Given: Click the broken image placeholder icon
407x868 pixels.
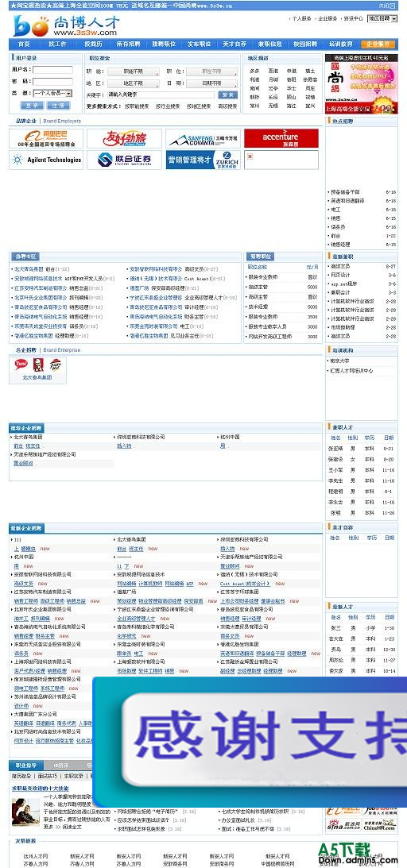Looking at the screenshot, I should 250,156.
